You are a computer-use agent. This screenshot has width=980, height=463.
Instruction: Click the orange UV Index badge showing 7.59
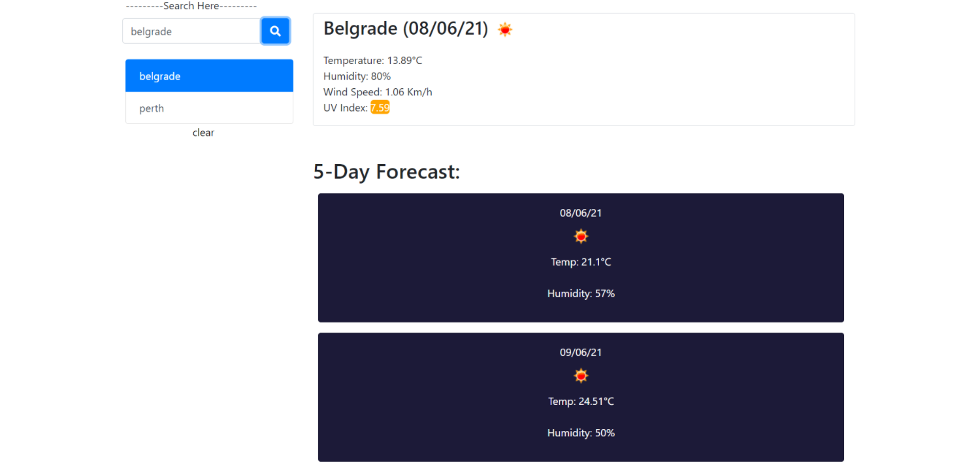(x=380, y=107)
